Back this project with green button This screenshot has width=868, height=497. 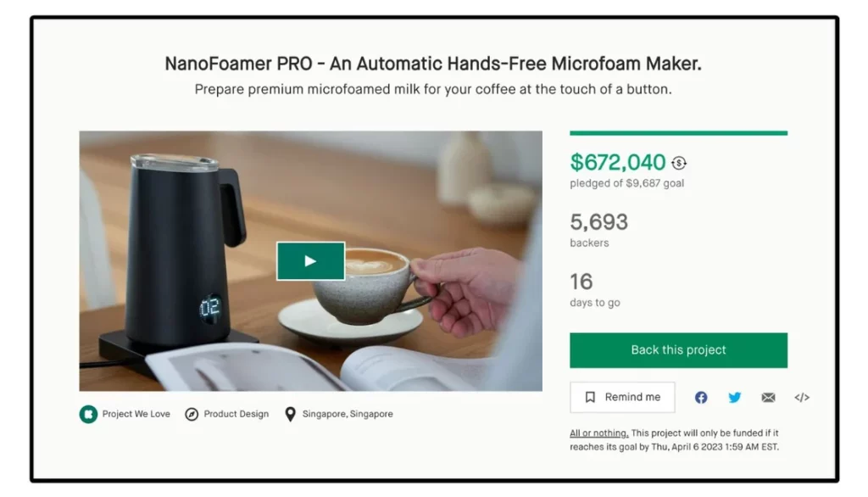(x=678, y=350)
